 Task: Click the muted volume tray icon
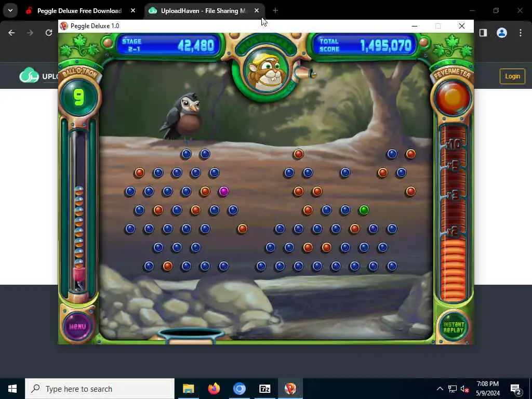(x=464, y=389)
